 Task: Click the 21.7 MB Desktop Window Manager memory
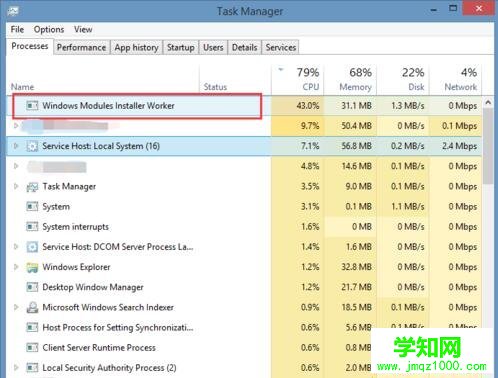[x=356, y=287]
